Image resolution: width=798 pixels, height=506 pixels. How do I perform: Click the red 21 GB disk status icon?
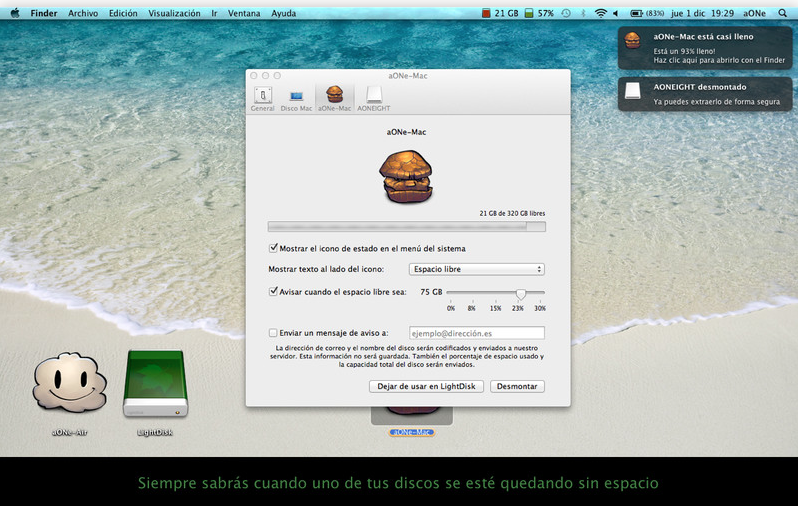pyautogui.click(x=486, y=13)
